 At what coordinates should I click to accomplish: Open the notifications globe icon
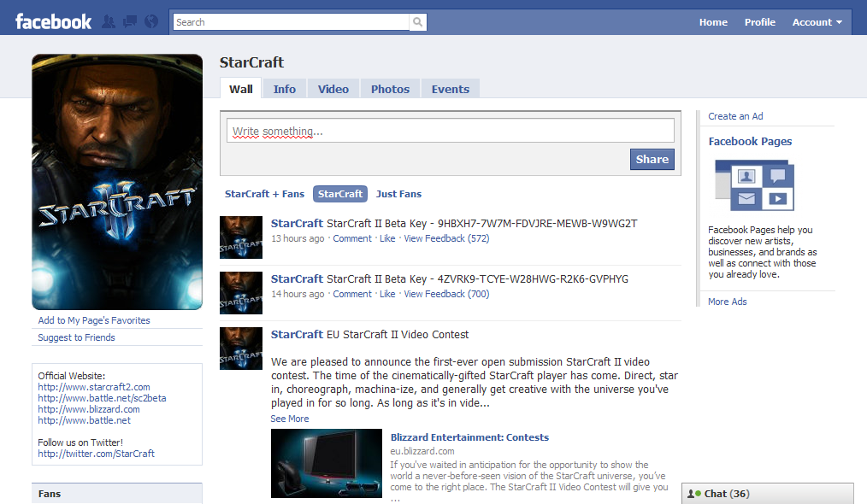[x=151, y=21]
